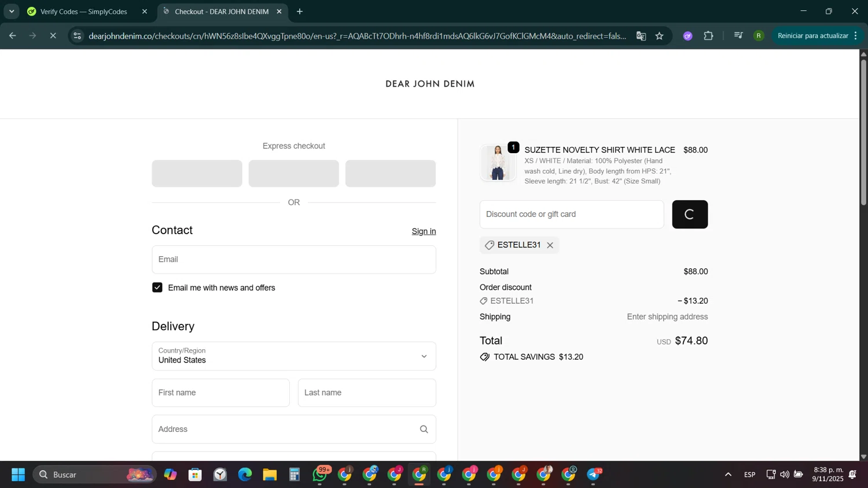Focus the First name field
Image resolution: width=868 pixels, height=488 pixels.
tap(220, 393)
